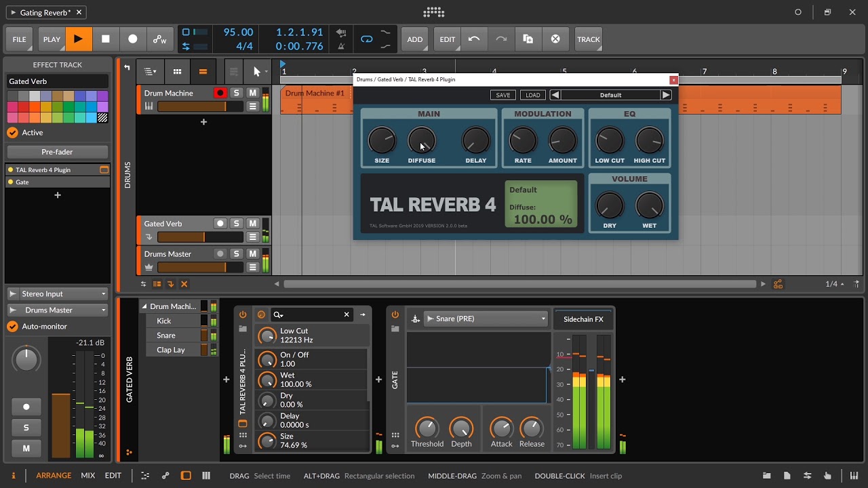Collapse the Drum Machine tree in device panel
Image resolution: width=868 pixels, height=488 pixels.
pyautogui.click(x=144, y=306)
